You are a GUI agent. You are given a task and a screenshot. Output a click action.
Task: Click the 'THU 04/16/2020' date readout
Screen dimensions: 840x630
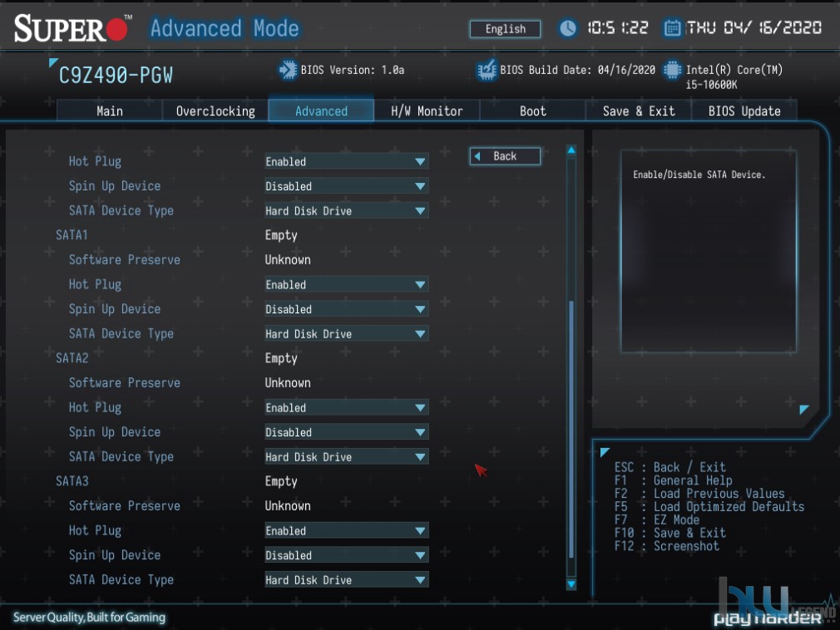tap(754, 27)
